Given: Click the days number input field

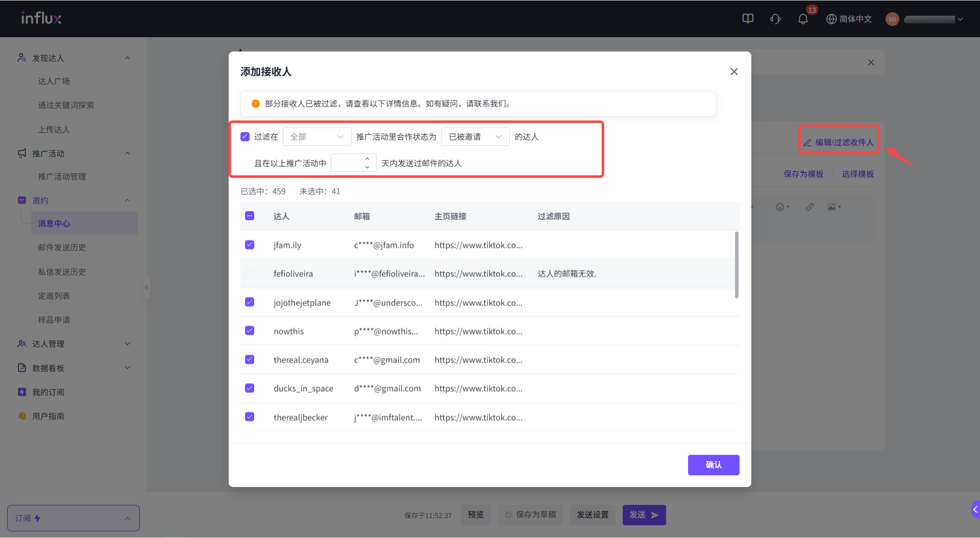Looking at the screenshot, I should pos(348,163).
